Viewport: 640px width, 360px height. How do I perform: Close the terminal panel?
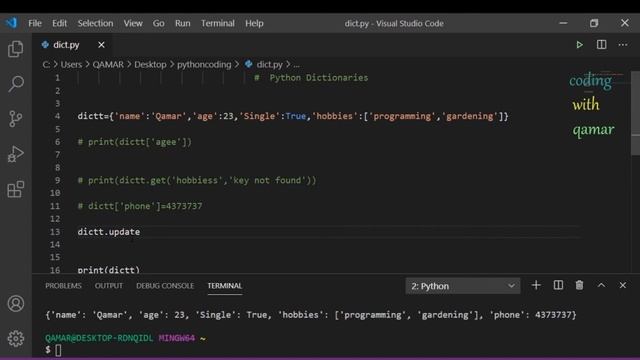coord(622,285)
